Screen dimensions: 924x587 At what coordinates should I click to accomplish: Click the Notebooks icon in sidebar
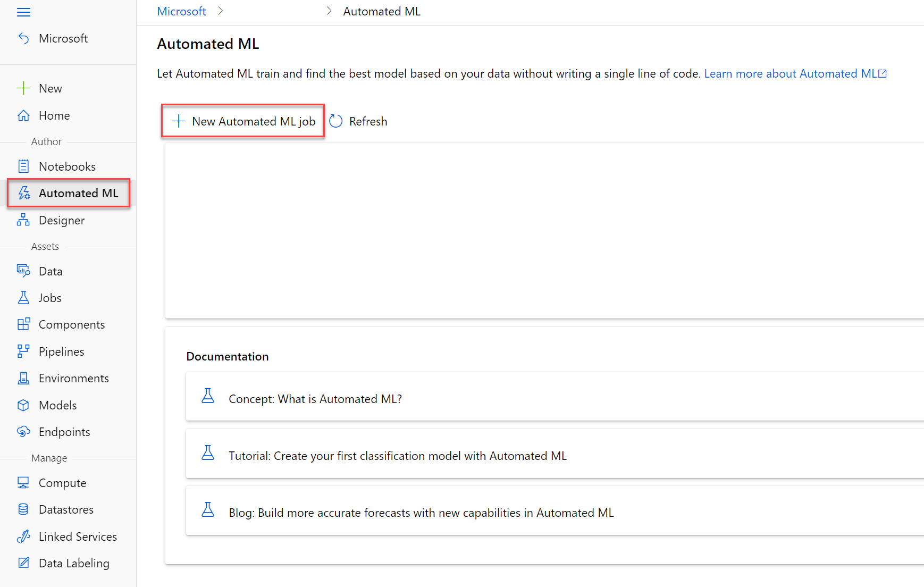(23, 166)
